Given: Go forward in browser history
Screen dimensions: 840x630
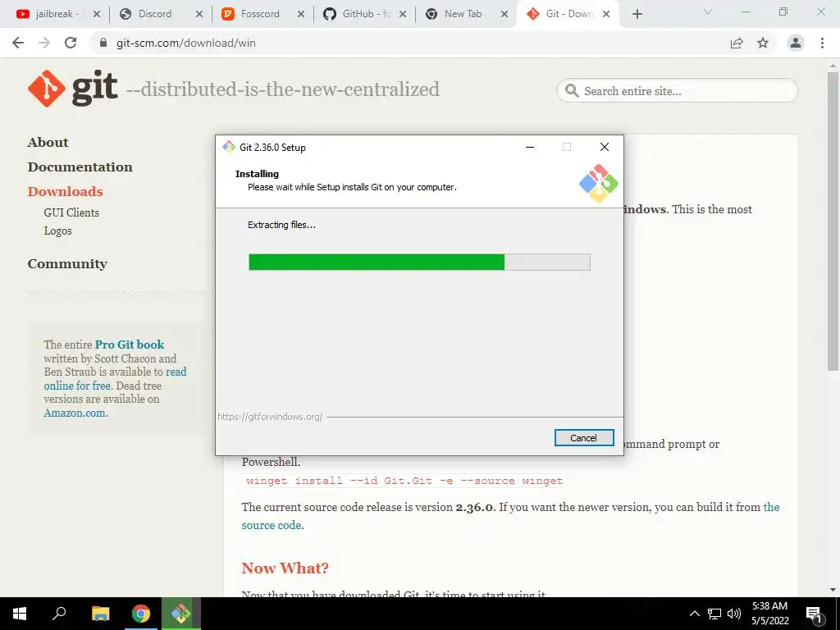Looking at the screenshot, I should point(44,43).
